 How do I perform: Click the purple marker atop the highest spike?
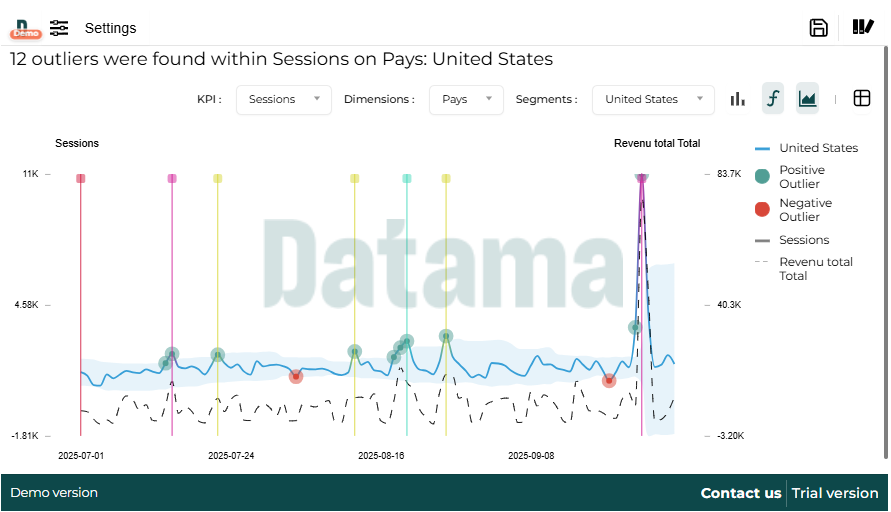click(x=642, y=179)
